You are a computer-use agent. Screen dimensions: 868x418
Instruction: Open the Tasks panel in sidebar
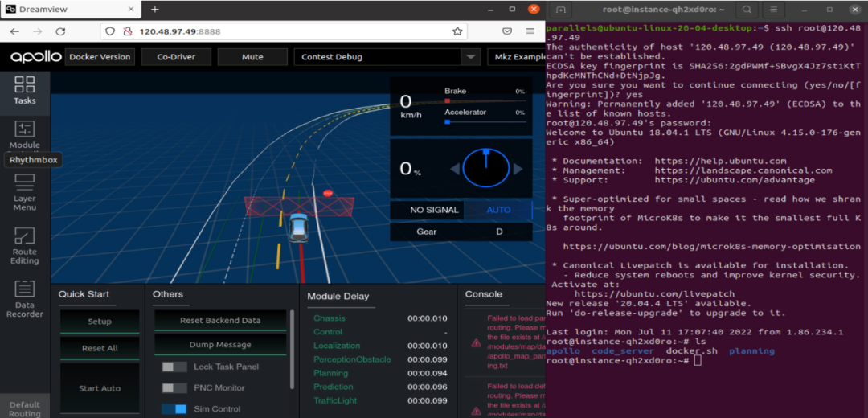coord(24,91)
